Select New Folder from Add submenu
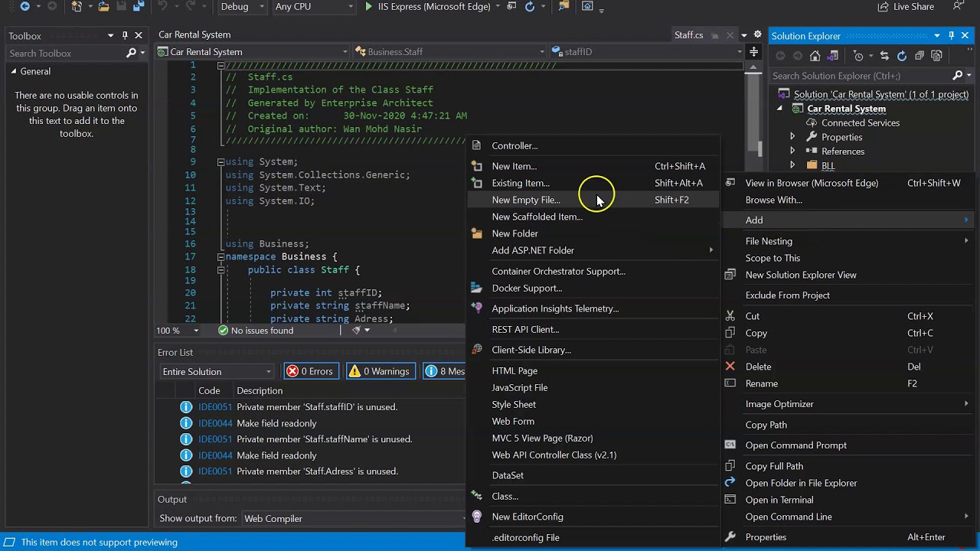980x551 pixels. (x=593, y=233)
